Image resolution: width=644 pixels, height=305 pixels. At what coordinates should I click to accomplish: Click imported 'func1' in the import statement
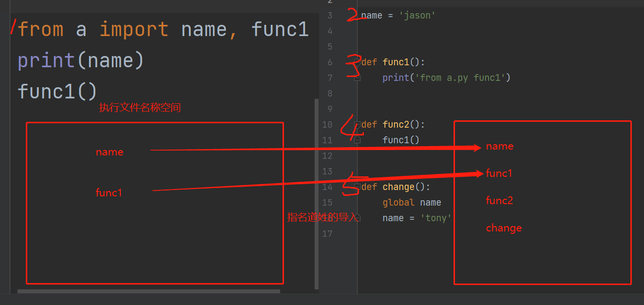pyautogui.click(x=280, y=30)
